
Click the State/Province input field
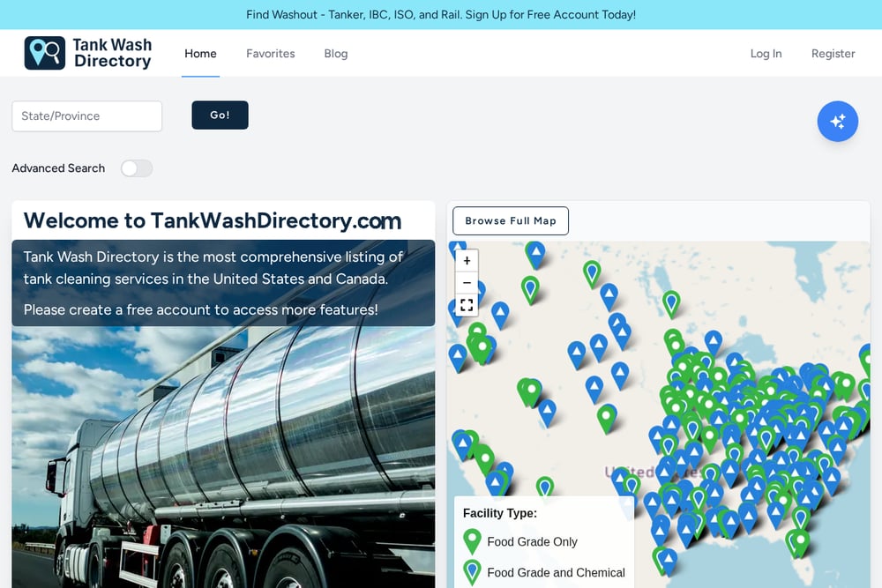tap(86, 115)
